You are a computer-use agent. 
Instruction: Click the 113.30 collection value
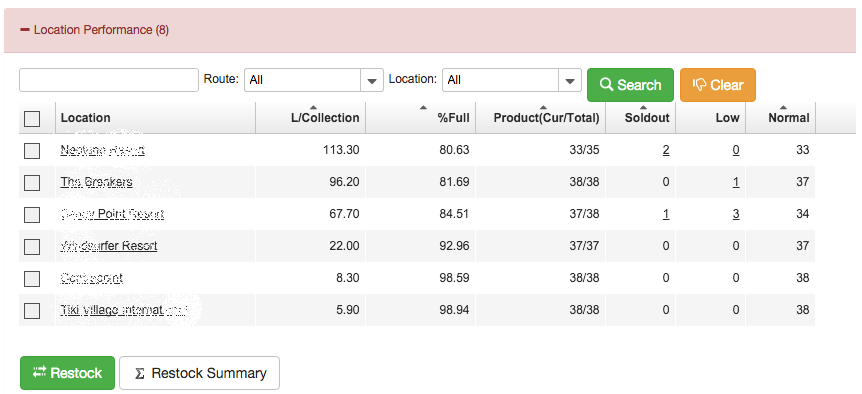click(x=341, y=150)
